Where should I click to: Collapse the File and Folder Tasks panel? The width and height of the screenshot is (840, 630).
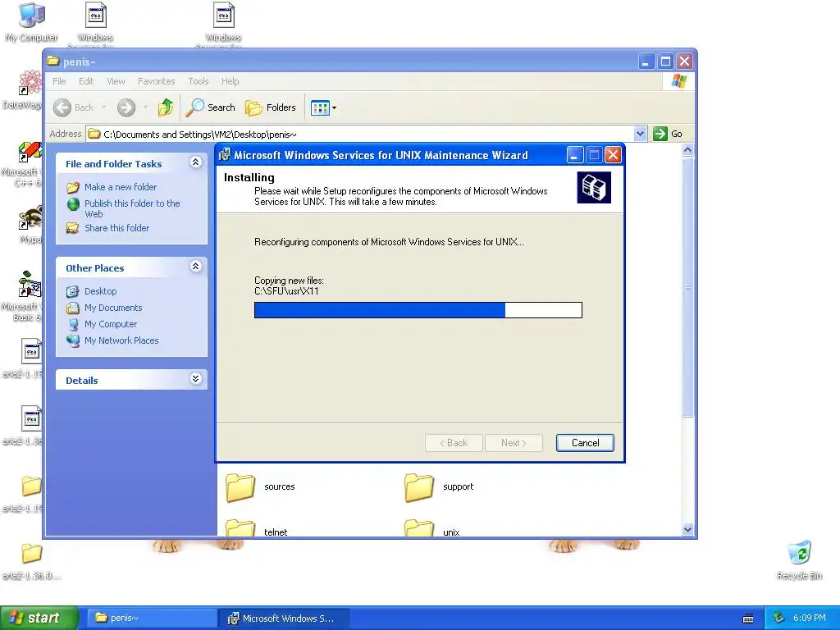195,162
